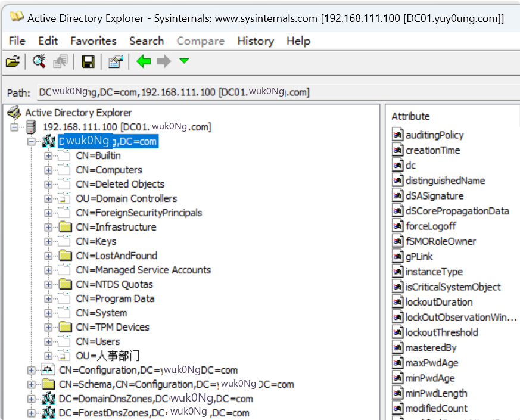Collapse the highlighted DC=com domain node
The width and height of the screenshot is (520, 420).
click(31, 141)
